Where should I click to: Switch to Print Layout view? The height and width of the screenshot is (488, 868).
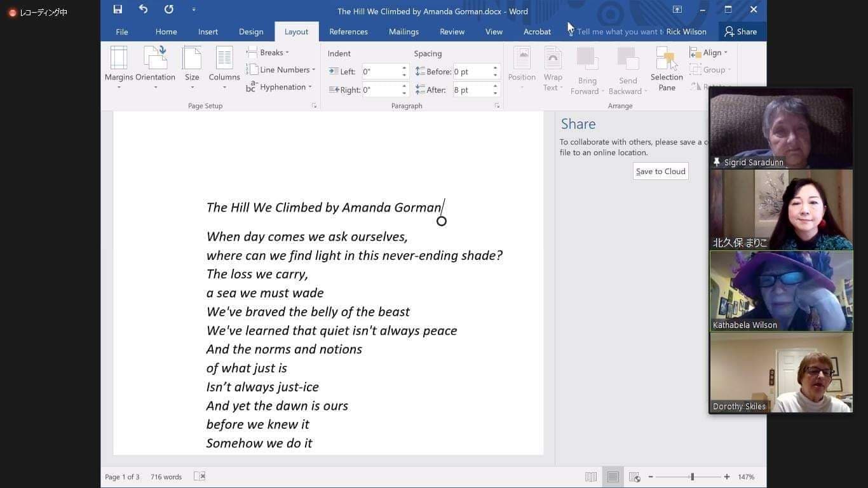tap(613, 477)
